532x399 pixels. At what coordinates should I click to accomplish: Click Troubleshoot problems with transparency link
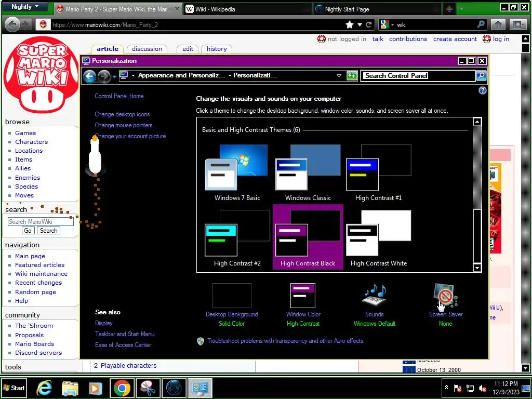[x=285, y=341]
